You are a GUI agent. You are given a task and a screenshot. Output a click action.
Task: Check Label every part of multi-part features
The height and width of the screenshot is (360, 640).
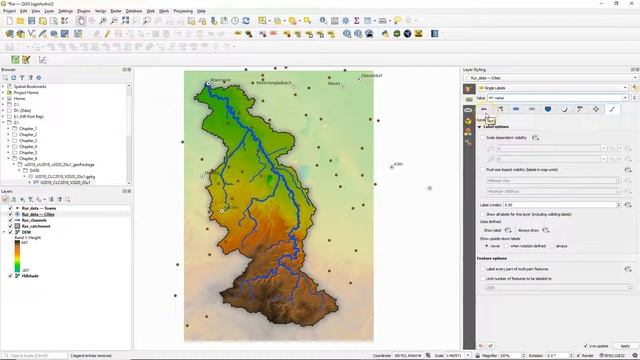482,269
